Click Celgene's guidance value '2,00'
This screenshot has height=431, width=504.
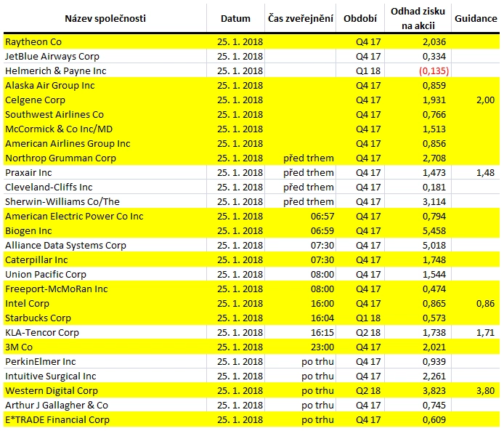coord(485,100)
